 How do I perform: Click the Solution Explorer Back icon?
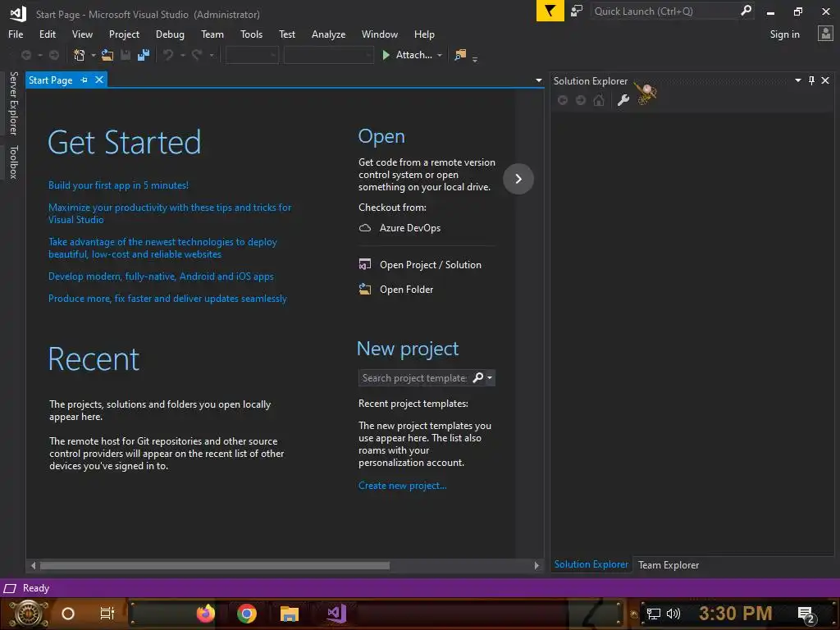[x=563, y=100]
